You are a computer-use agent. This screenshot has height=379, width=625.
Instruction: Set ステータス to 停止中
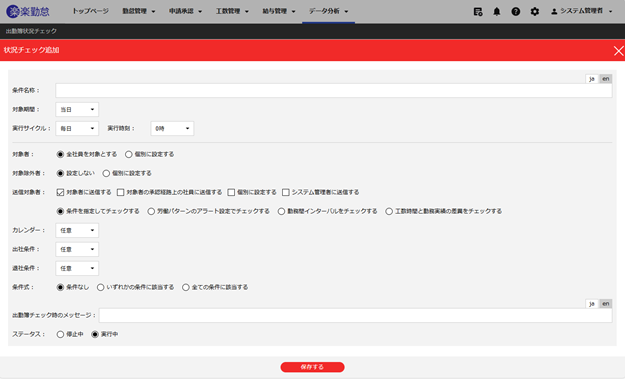pyautogui.click(x=60, y=334)
